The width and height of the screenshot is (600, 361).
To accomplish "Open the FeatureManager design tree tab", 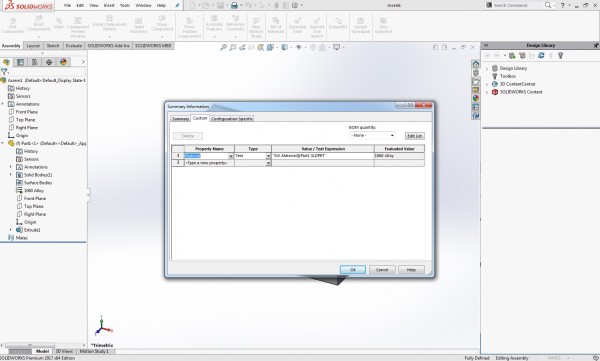I will coord(7,62).
